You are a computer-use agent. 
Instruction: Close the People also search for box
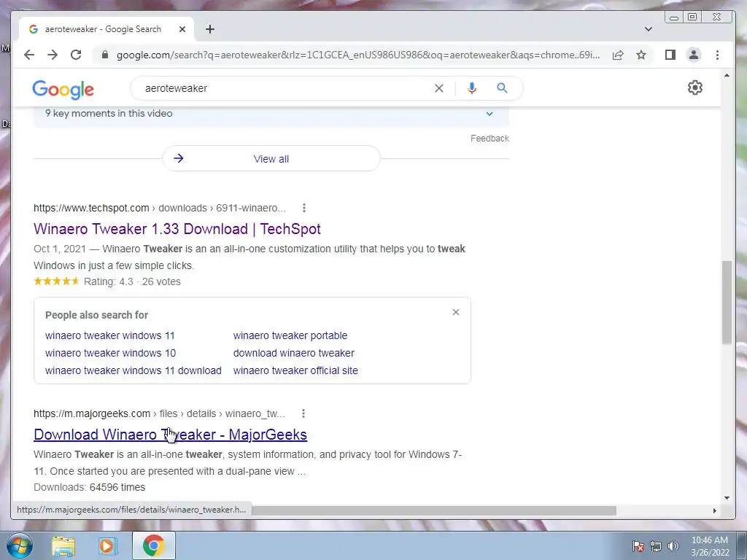pyautogui.click(x=456, y=312)
